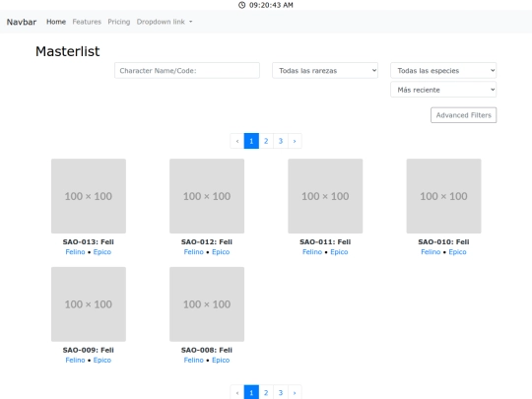Screen dimensions: 532x399
Task: Go to previous page in bottom pagination
Action: 237,392
